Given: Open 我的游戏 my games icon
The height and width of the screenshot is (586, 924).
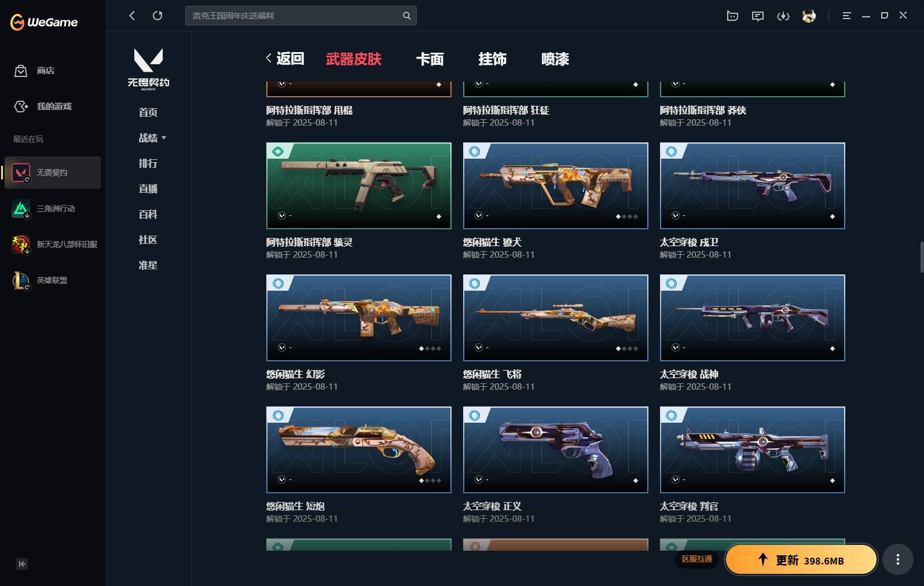Looking at the screenshot, I should 21,107.
